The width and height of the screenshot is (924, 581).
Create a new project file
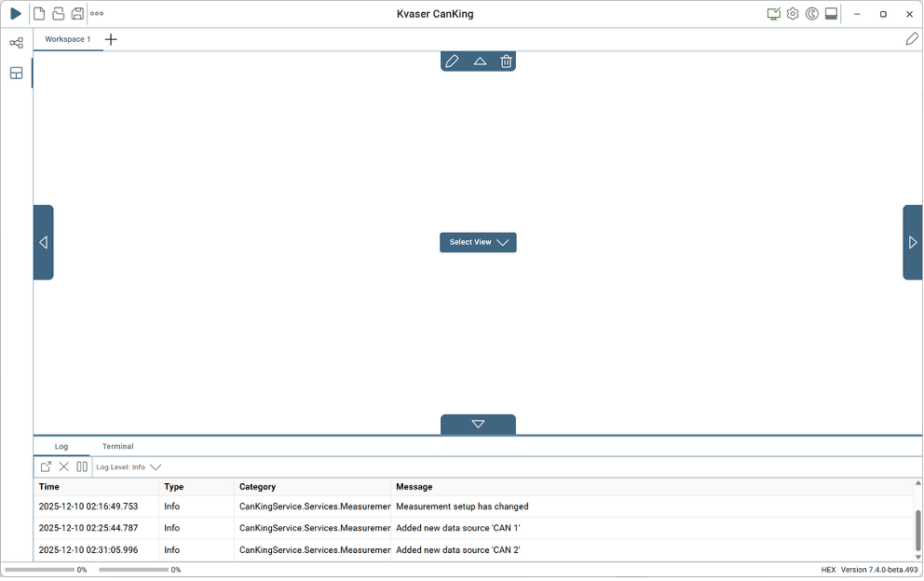[39, 14]
